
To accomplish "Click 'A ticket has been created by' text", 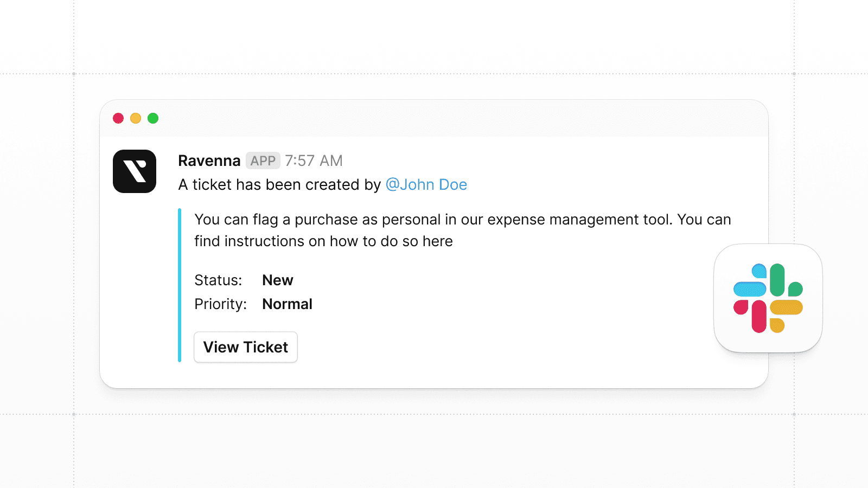I will coord(280,184).
